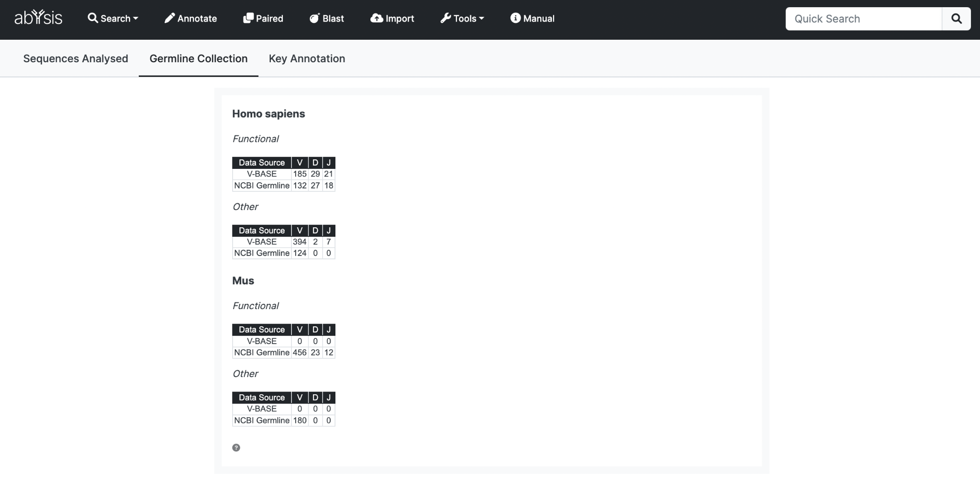The height and width of the screenshot is (490, 980).
Task: Click value 23 in Mus Functional table
Action: (x=315, y=353)
